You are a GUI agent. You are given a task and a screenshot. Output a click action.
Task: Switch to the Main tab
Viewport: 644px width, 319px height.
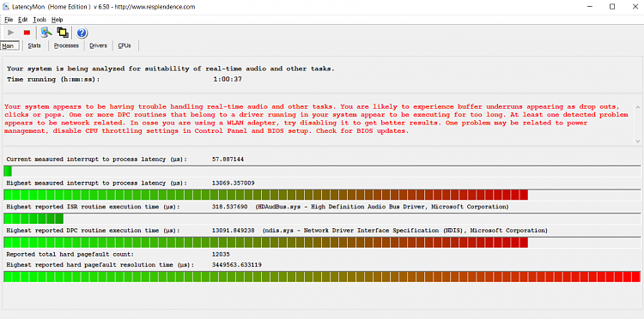pos(9,45)
